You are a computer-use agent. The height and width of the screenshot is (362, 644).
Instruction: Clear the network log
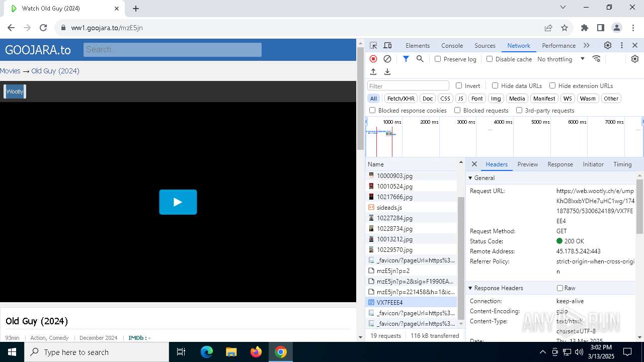click(387, 59)
